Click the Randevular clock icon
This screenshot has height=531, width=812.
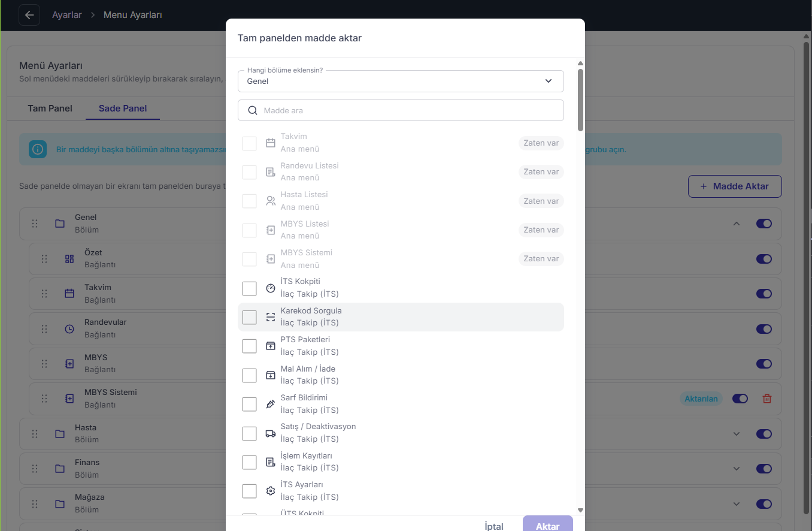point(69,329)
